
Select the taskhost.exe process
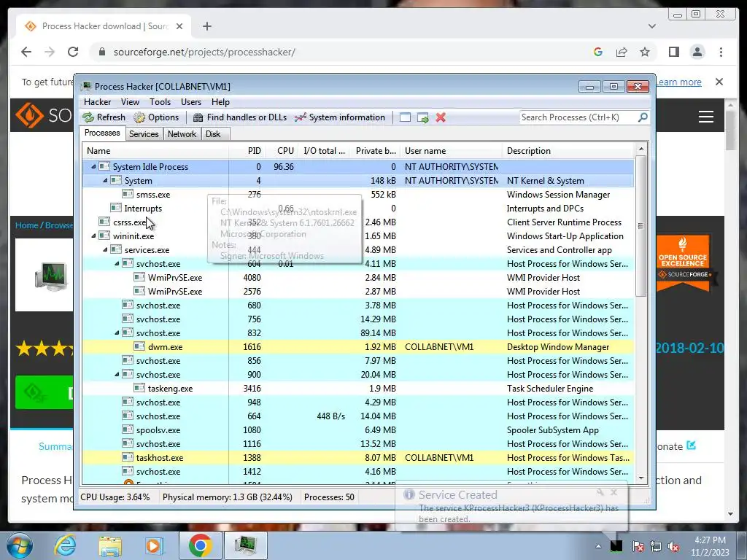357,458
